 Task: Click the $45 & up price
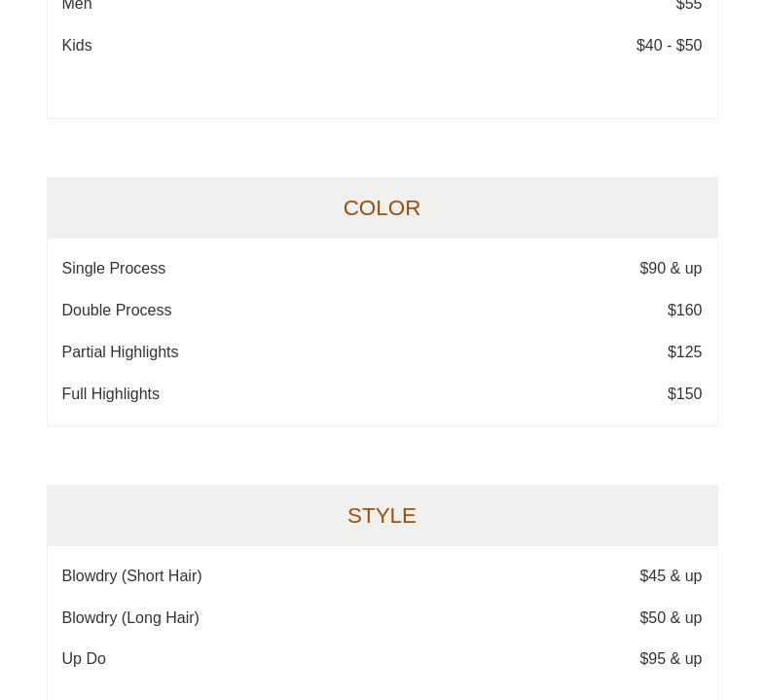pos(671,576)
